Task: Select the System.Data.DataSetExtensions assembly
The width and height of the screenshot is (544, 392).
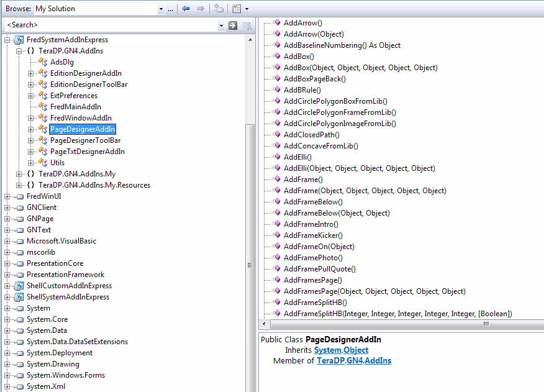Action: tap(78, 342)
